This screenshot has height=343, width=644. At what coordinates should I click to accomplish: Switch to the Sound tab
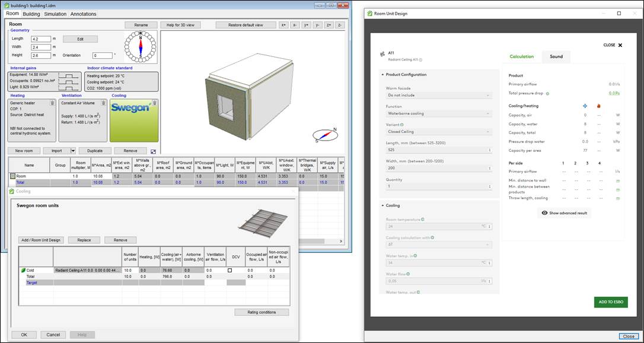click(556, 57)
